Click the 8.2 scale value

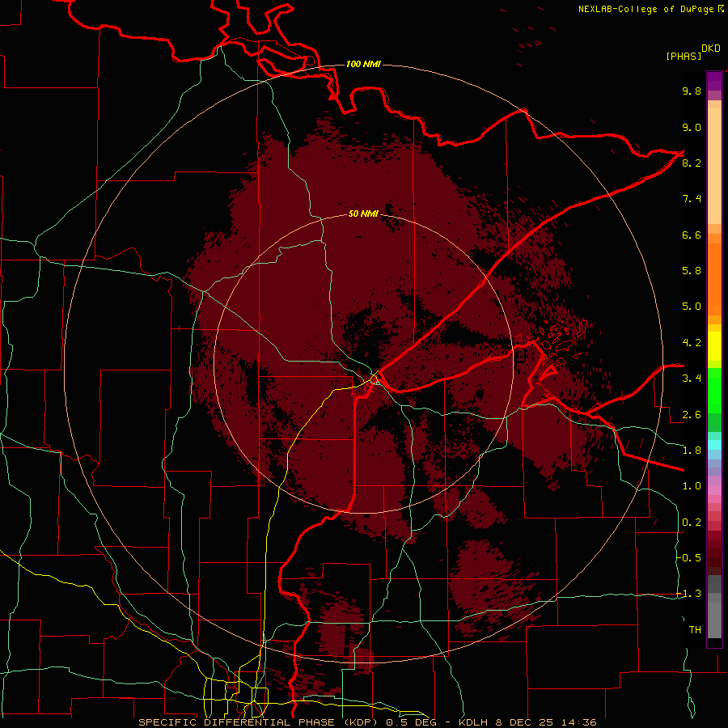point(692,163)
